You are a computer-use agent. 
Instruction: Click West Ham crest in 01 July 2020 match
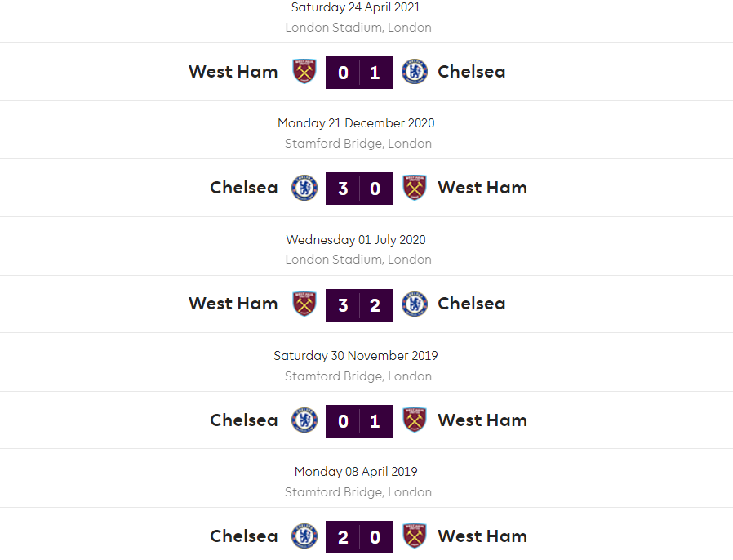304,304
